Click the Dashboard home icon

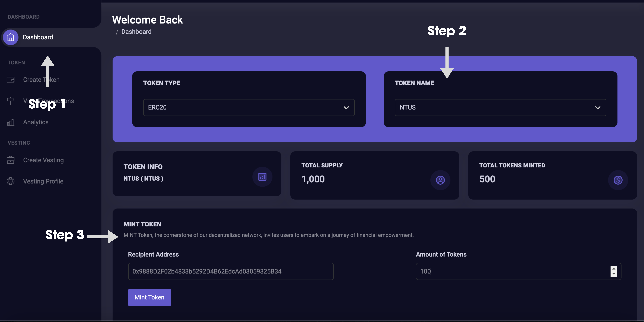pos(11,37)
